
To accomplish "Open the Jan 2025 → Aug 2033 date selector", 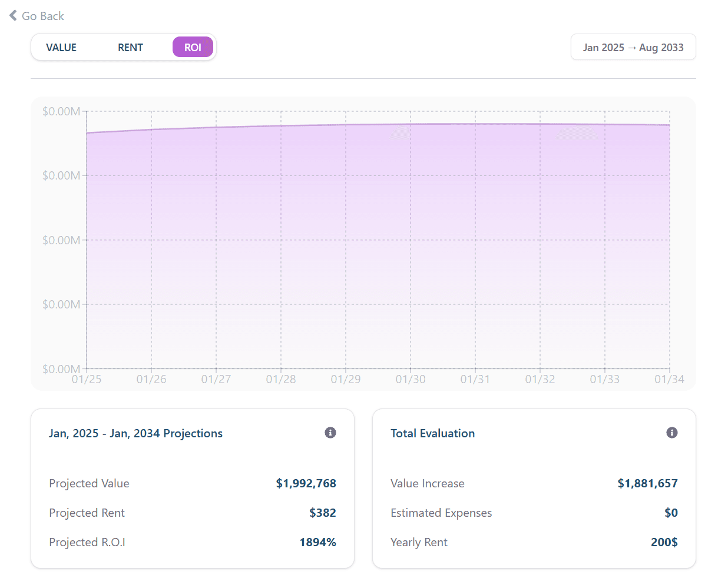I will click(x=633, y=47).
